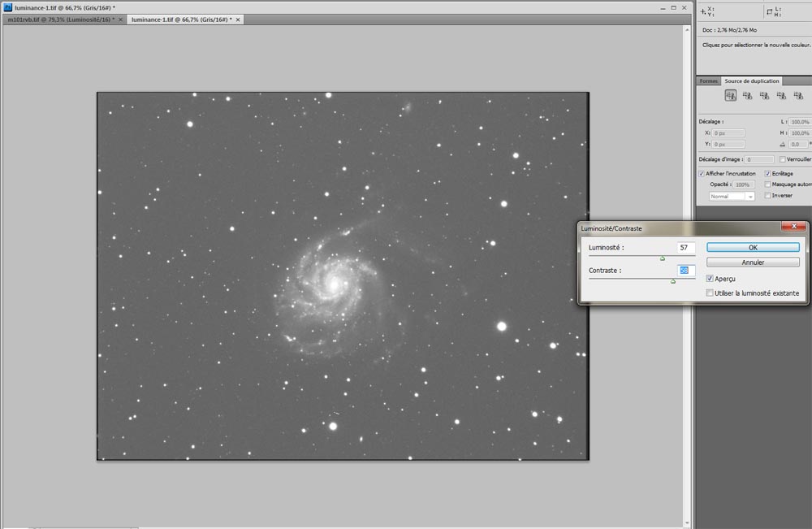Select the fifth clone source icon
This screenshot has height=529, width=812.
point(797,95)
